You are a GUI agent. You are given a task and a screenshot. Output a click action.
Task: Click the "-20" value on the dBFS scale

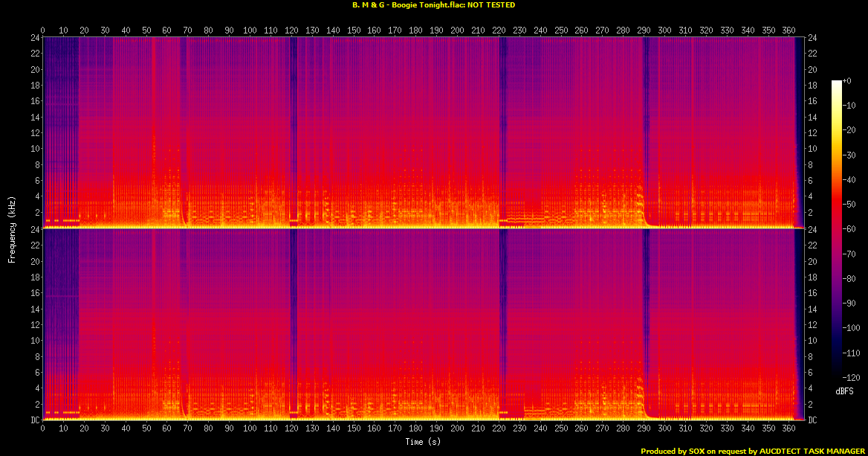point(849,130)
